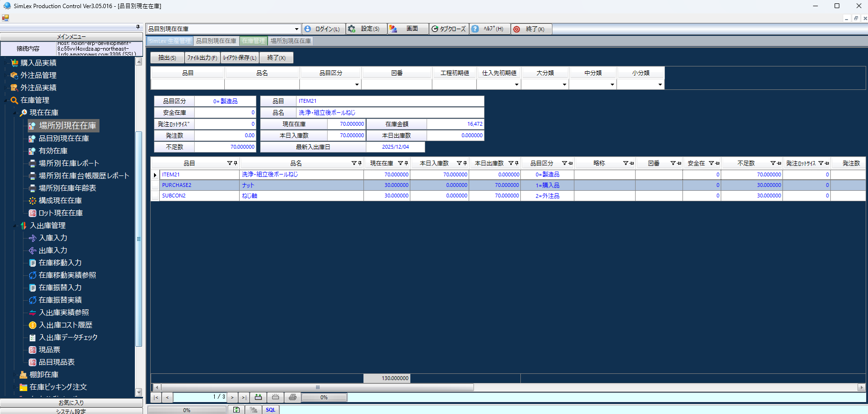Click the add-row icon beside page navigation
The width and height of the screenshot is (868, 414).
point(258,397)
